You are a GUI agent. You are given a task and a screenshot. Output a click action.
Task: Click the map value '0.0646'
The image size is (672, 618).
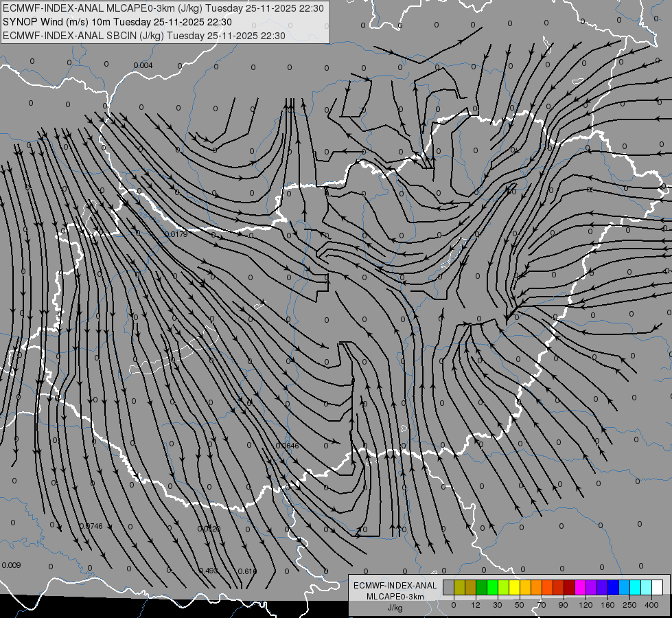pos(287,446)
